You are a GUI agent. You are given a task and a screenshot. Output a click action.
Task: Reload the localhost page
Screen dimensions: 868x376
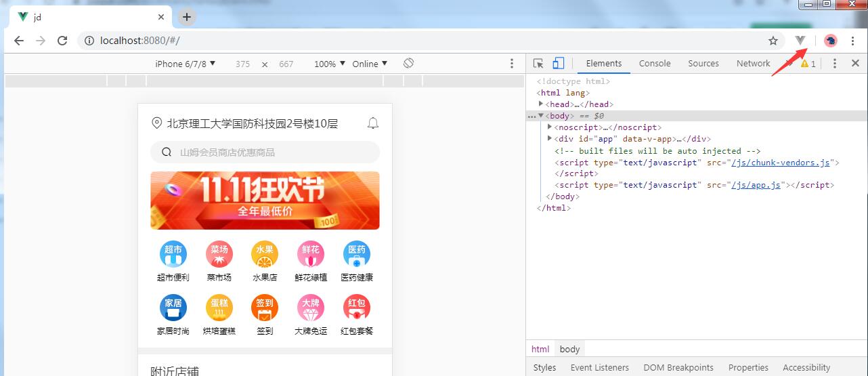62,41
